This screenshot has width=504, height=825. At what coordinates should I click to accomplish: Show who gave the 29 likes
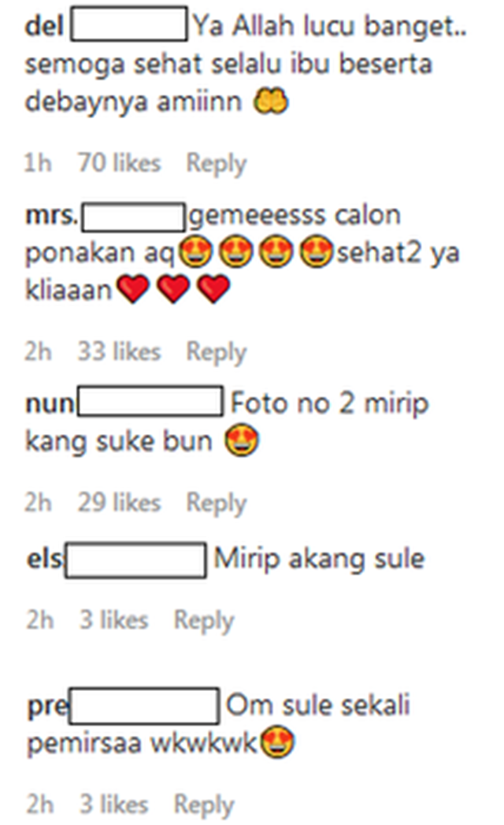pos(119,503)
